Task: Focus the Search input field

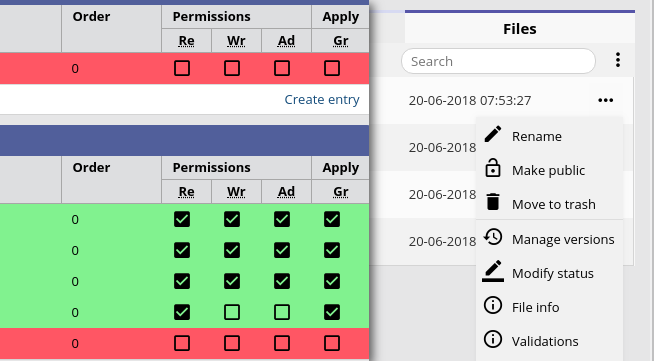Action: pyautogui.click(x=498, y=61)
